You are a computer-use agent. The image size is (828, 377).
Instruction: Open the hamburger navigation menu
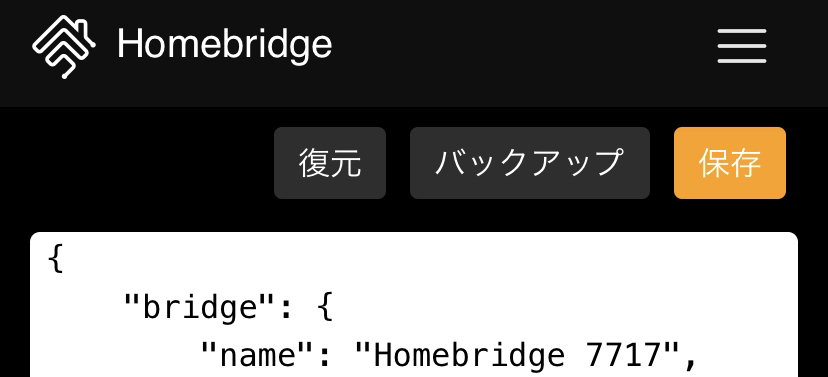pyautogui.click(x=741, y=46)
